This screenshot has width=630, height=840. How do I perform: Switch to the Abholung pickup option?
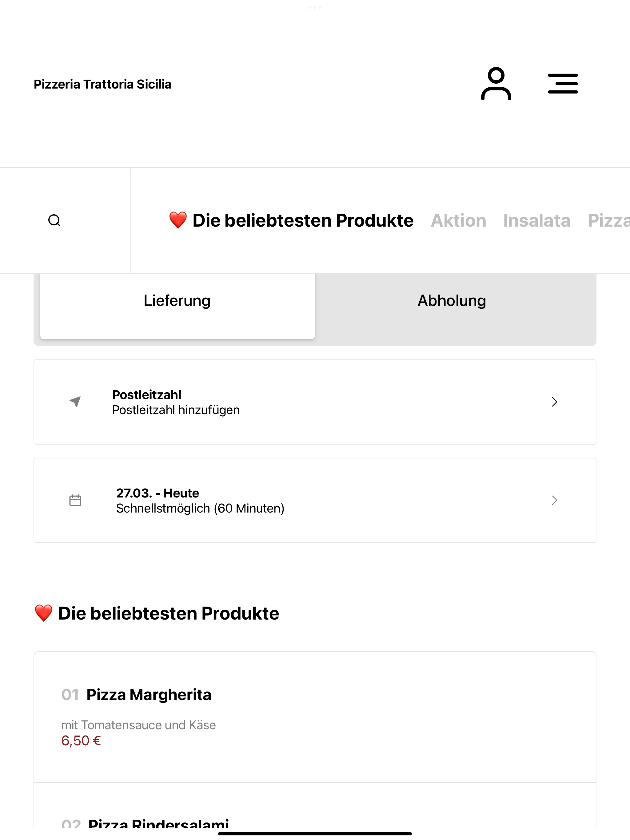pyautogui.click(x=452, y=300)
